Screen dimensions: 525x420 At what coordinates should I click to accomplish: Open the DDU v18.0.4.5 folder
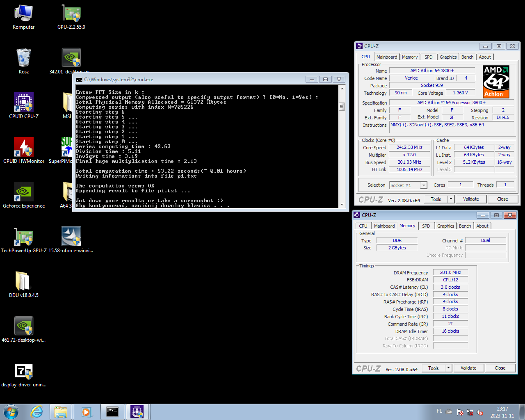(x=23, y=285)
